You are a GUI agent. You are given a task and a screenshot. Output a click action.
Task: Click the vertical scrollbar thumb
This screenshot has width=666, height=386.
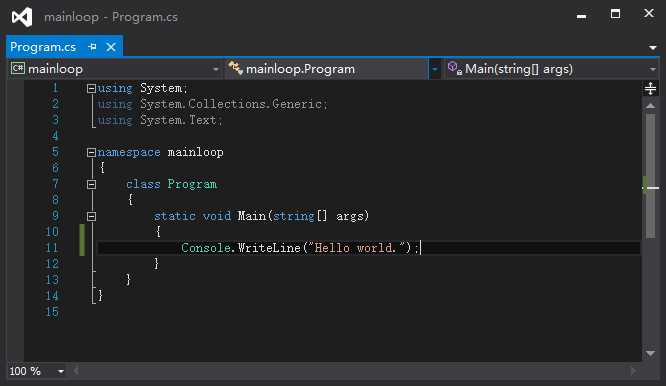tap(650, 175)
